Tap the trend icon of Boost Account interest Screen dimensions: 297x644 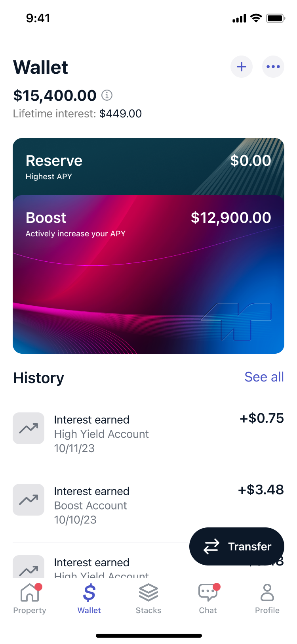click(x=29, y=500)
